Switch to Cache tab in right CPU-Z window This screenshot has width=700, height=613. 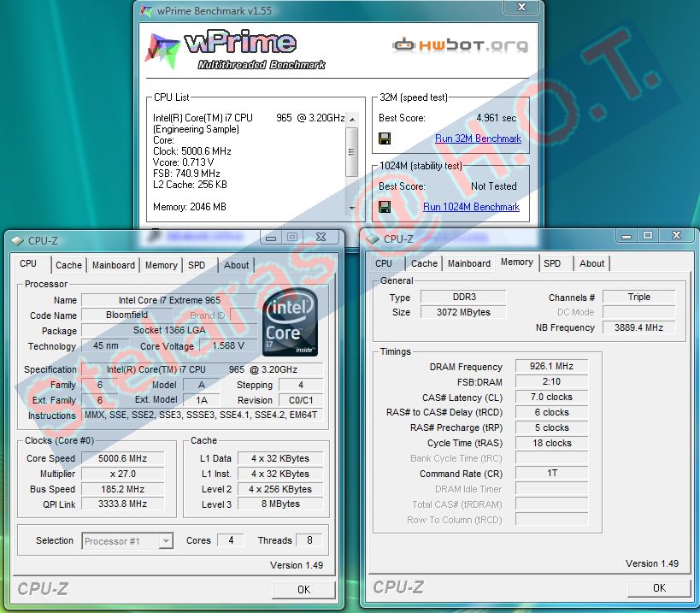424,263
